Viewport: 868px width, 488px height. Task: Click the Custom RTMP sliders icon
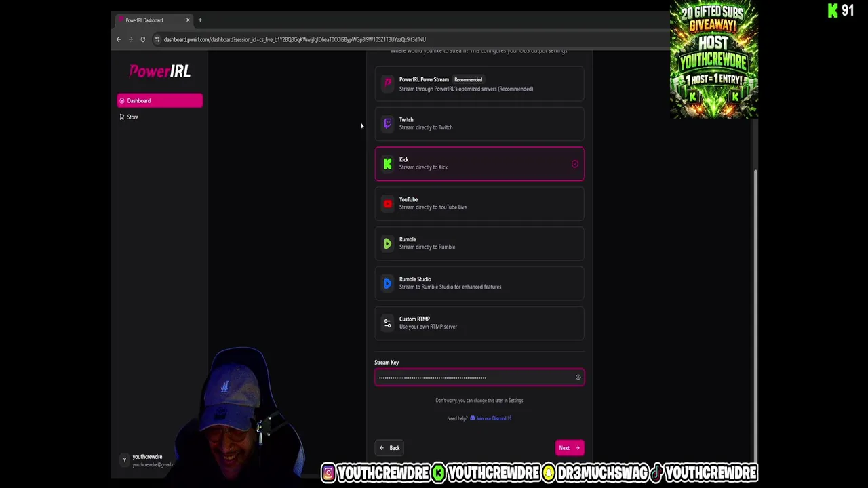(387, 323)
